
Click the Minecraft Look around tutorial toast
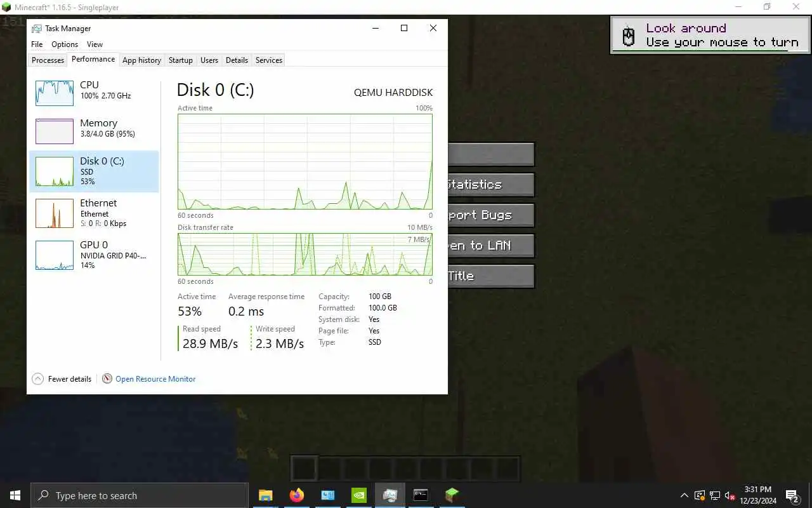[x=710, y=35]
